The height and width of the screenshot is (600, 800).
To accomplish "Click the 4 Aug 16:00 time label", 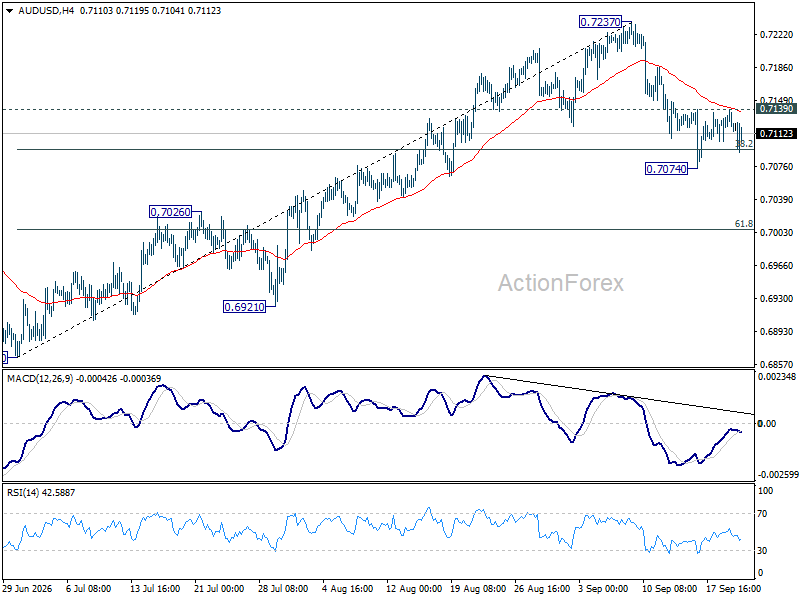I will (348, 589).
